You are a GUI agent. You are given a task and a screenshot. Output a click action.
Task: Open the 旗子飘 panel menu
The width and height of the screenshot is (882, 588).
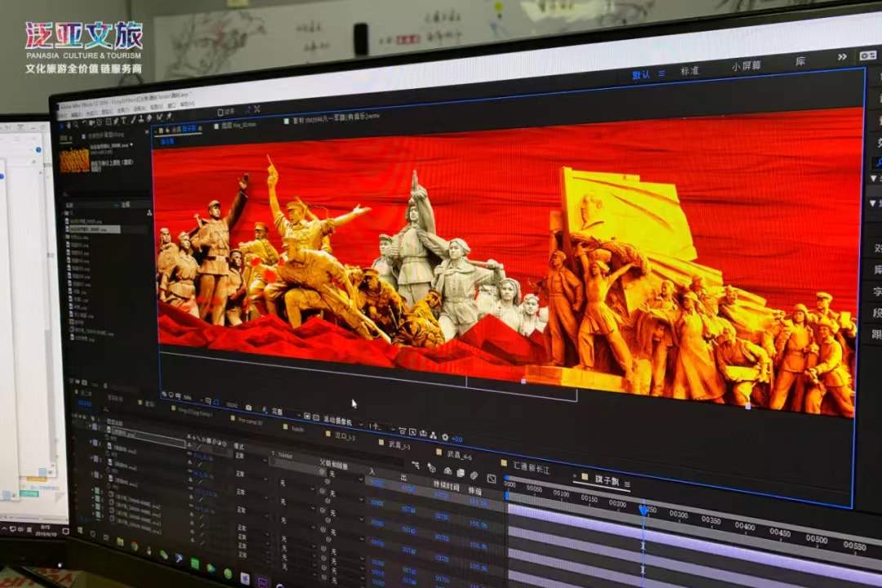point(627,483)
